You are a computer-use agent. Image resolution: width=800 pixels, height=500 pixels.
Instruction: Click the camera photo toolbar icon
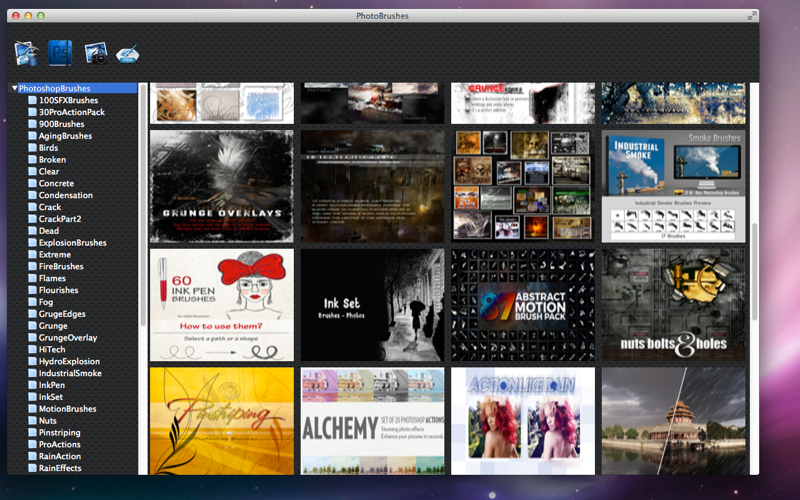[96, 53]
